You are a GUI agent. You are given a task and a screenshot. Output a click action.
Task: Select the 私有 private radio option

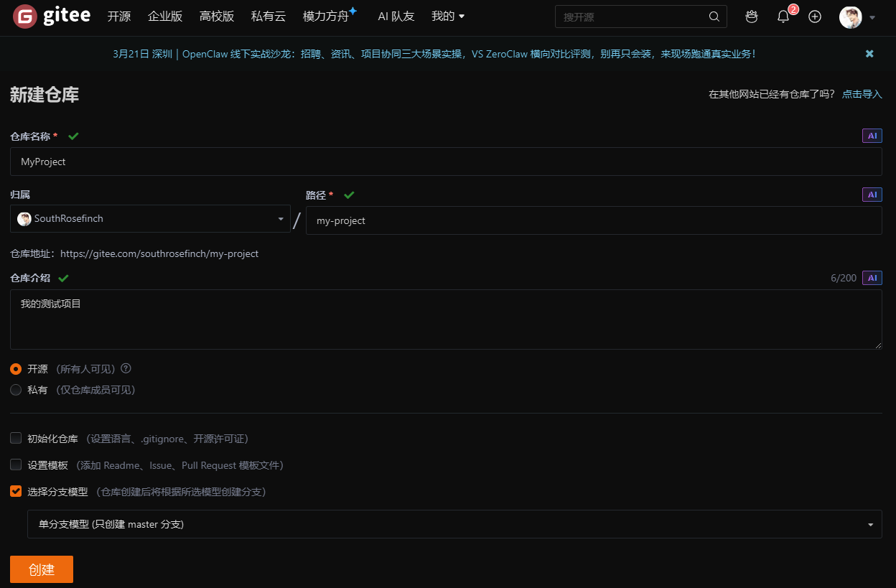tap(16, 390)
